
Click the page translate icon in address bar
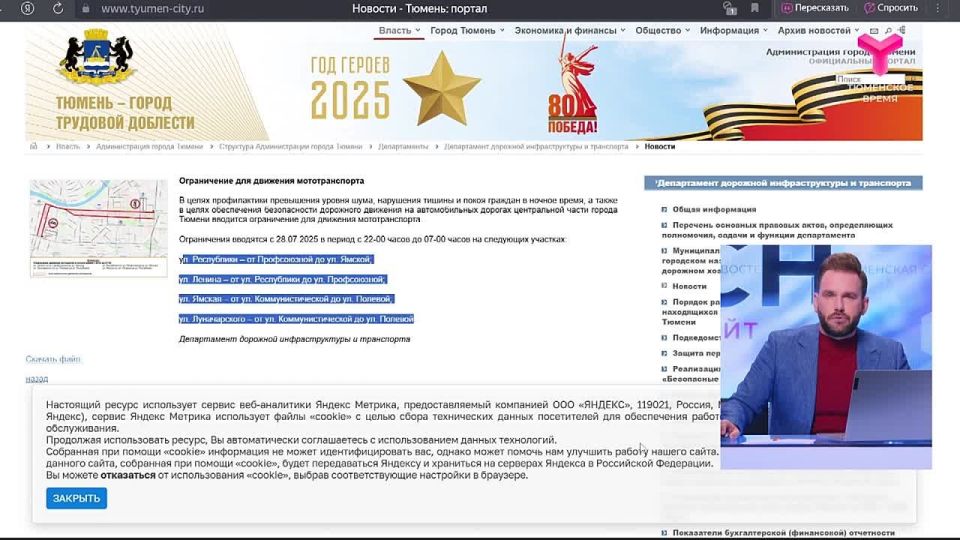(729, 9)
